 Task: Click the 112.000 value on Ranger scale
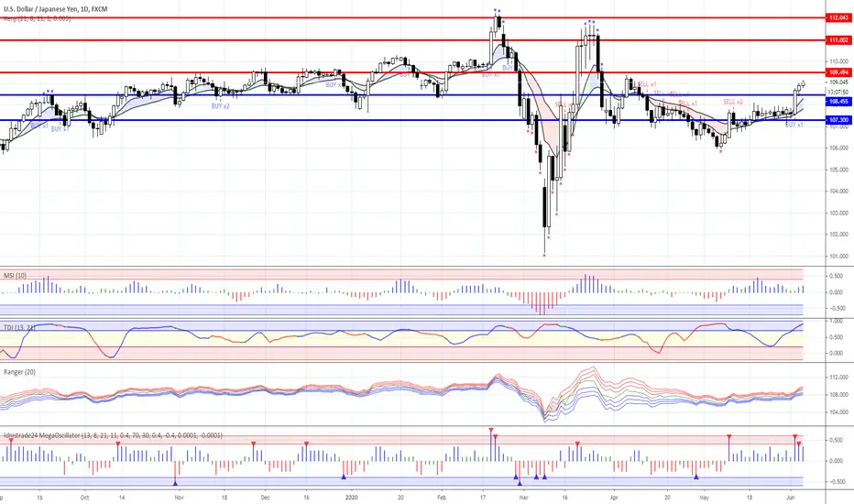tap(839, 377)
